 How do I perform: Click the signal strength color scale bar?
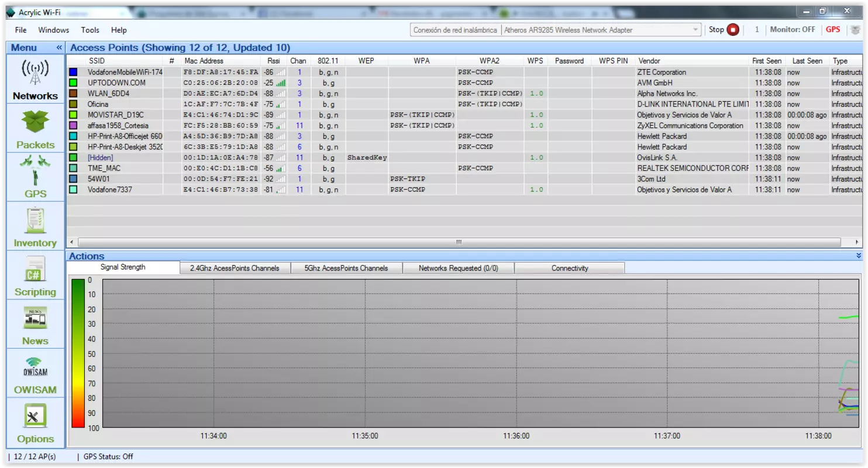coord(78,353)
